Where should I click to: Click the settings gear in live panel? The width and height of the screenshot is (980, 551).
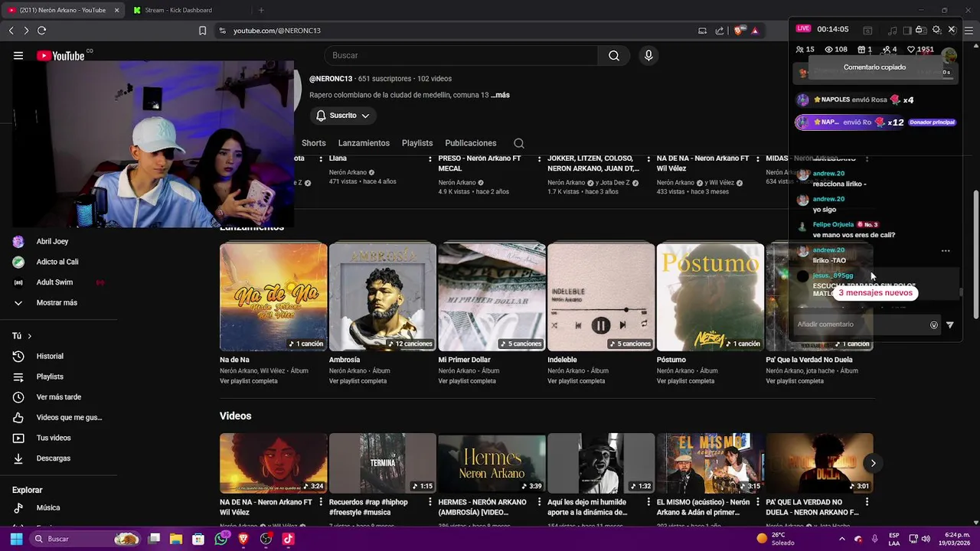coord(936,30)
